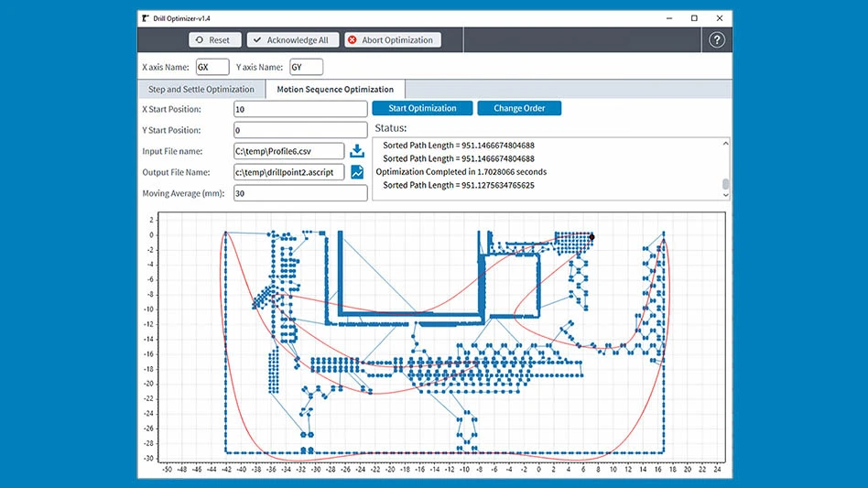Click the Moving Average input box
Viewport: 868px width, 488px height.
pos(300,193)
